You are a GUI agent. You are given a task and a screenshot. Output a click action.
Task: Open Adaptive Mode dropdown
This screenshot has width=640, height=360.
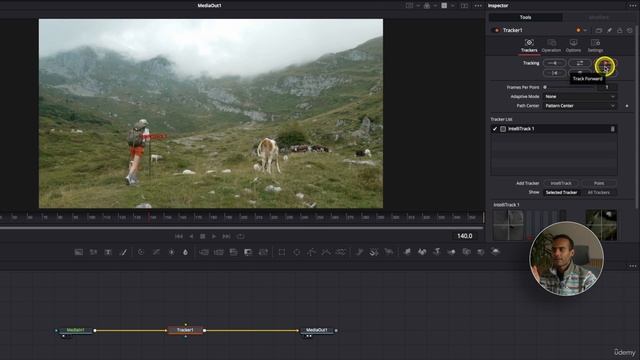[x=580, y=97]
